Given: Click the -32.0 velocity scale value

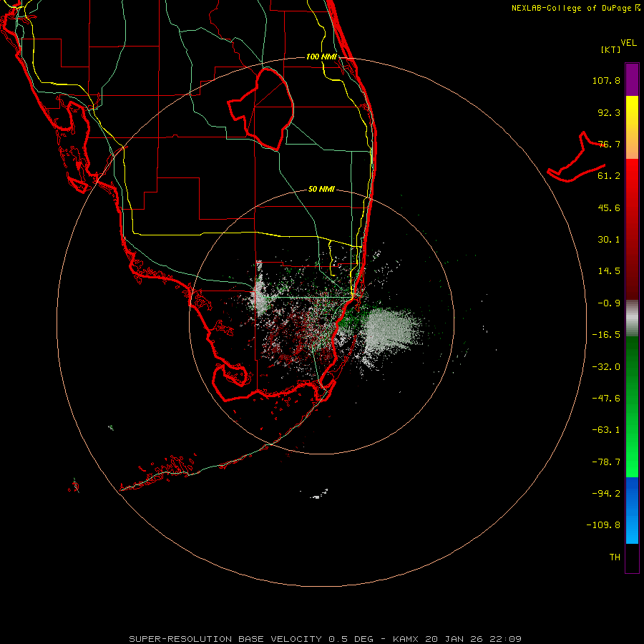Looking at the screenshot, I should coord(606,367).
